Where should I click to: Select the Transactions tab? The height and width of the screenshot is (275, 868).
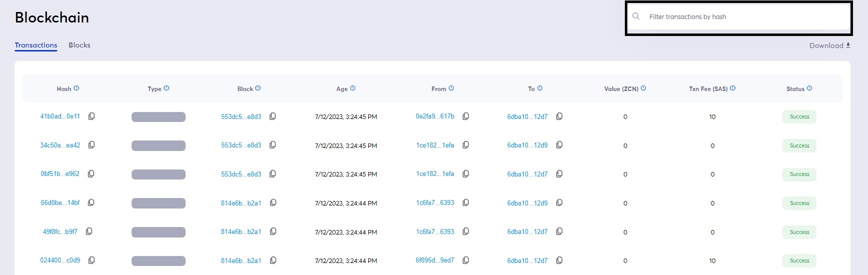[x=36, y=45]
